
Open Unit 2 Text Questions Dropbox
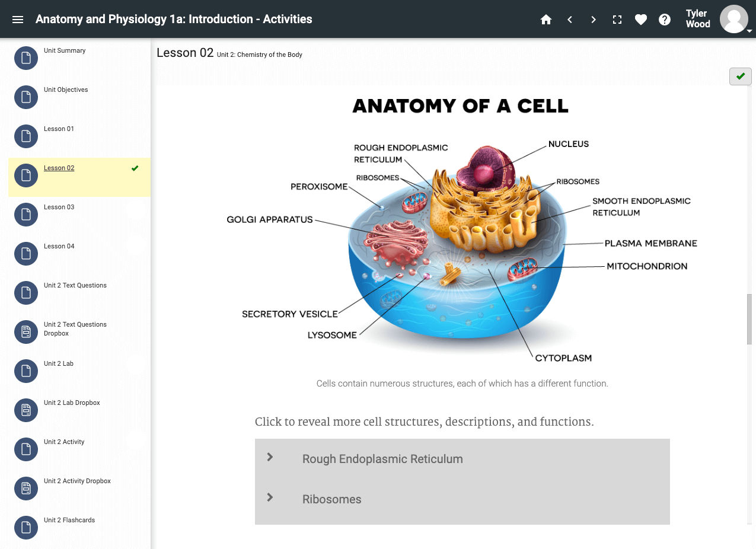[75, 329]
